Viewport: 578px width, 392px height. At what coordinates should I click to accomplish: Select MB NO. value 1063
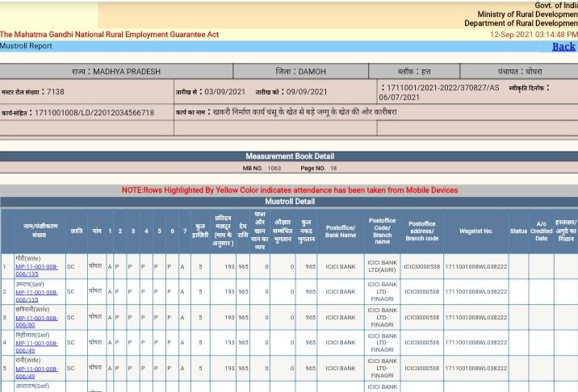pos(274,169)
